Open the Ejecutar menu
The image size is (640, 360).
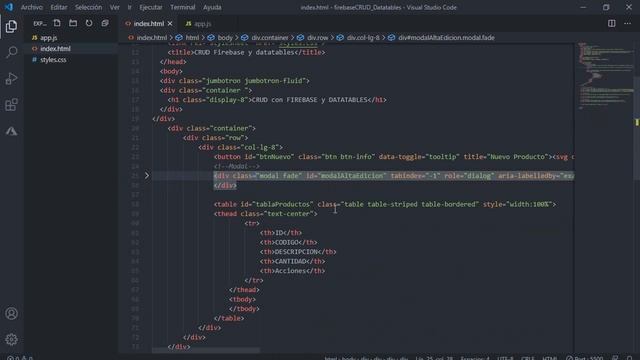(x=151, y=7)
